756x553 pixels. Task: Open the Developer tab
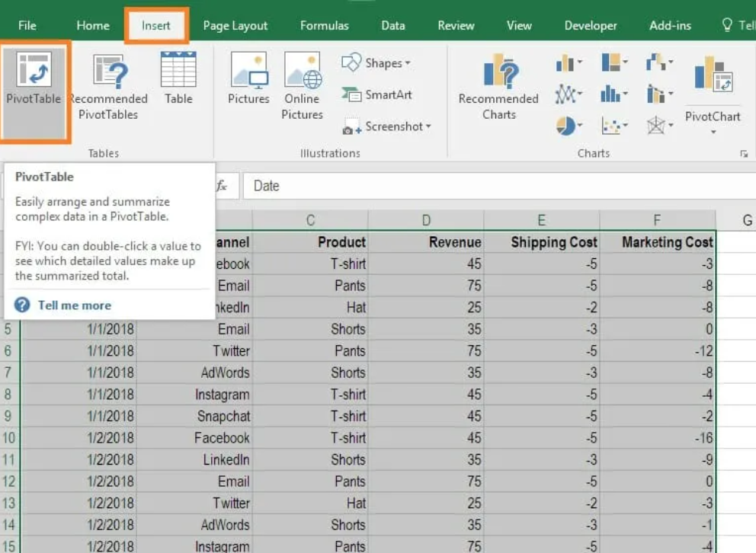click(591, 25)
